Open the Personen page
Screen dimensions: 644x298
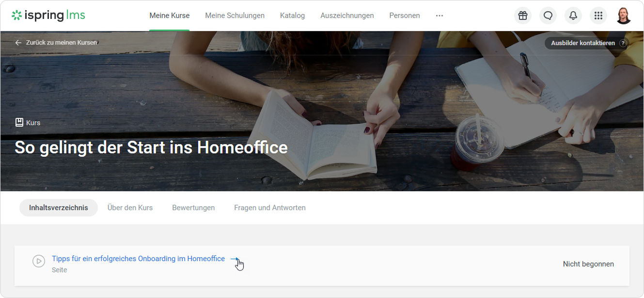pos(404,16)
